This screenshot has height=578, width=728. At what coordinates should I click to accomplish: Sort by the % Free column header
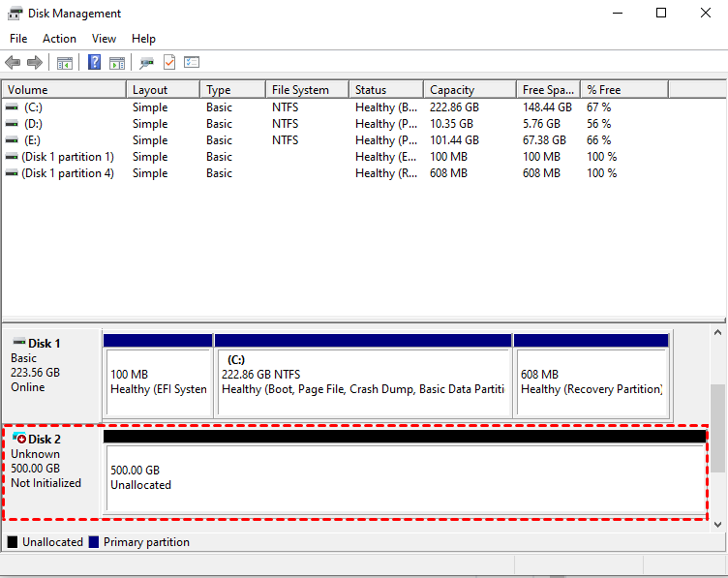click(624, 90)
